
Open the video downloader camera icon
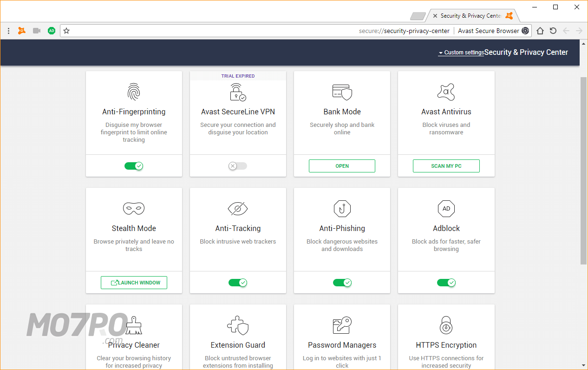point(37,31)
